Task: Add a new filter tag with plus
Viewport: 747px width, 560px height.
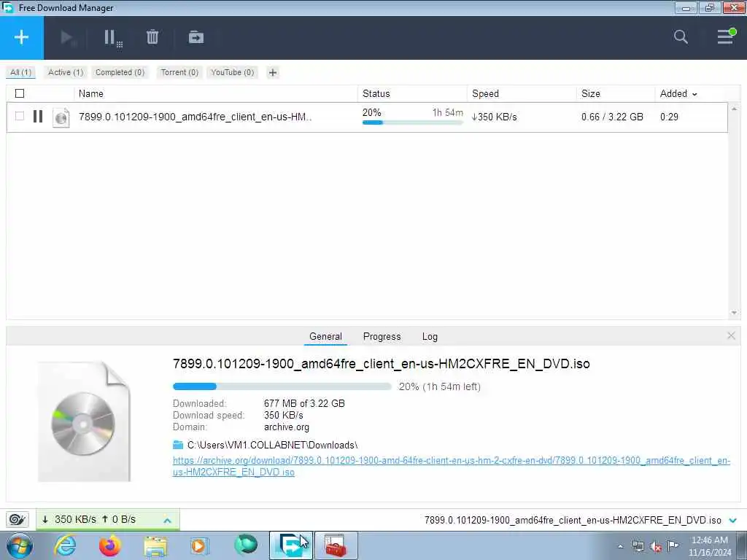Action: [273, 72]
